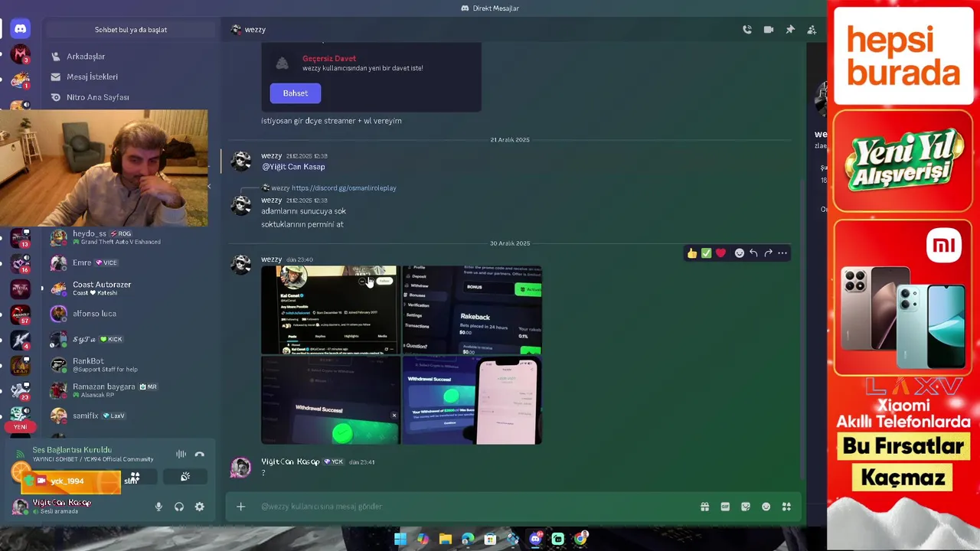Open the emoji picker in message bar
The width and height of the screenshot is (980, 551).
click(x=766, y=507)
